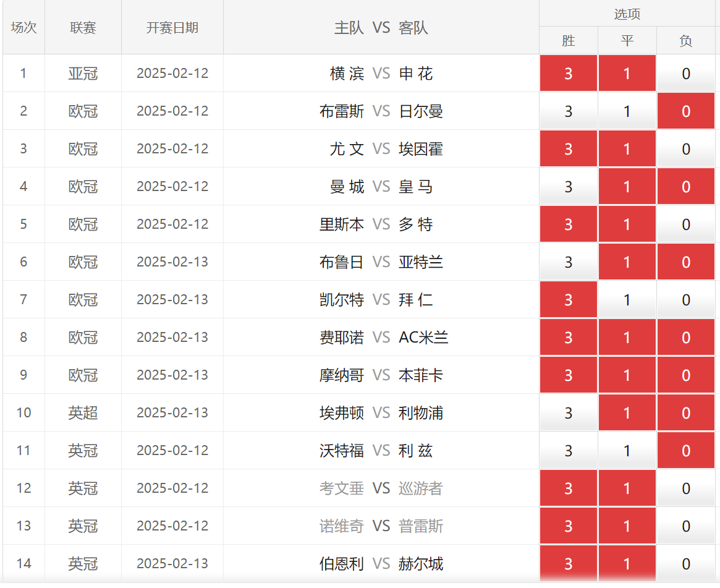Toggle draw option 1 for 伯恩利 vs 赫尔城
This screenshot has width=720, height=588.
[x=627, y=563]
